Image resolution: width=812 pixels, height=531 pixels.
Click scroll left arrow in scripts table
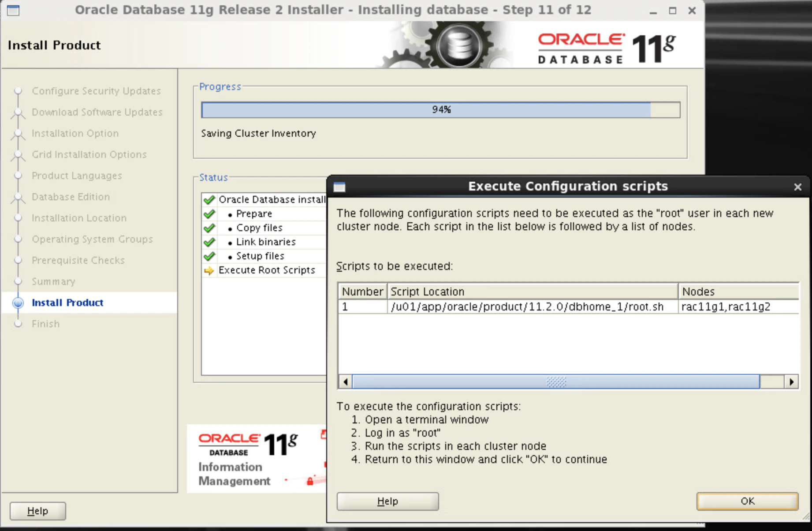coord(346,381)
